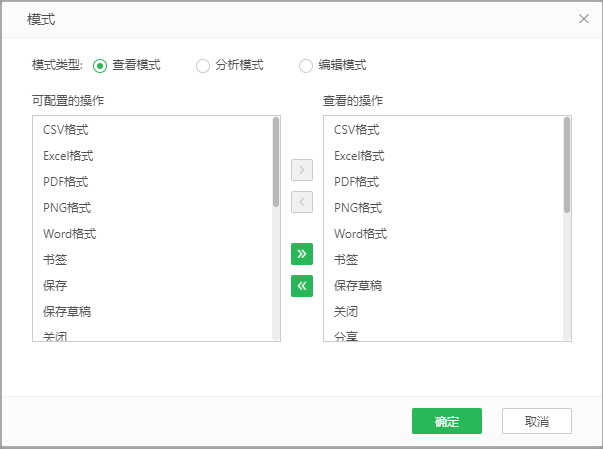Screen dimensions: 603x449
Task: Select 保存草稿 in the 可配置的操作 list
Action: (67, 312)
